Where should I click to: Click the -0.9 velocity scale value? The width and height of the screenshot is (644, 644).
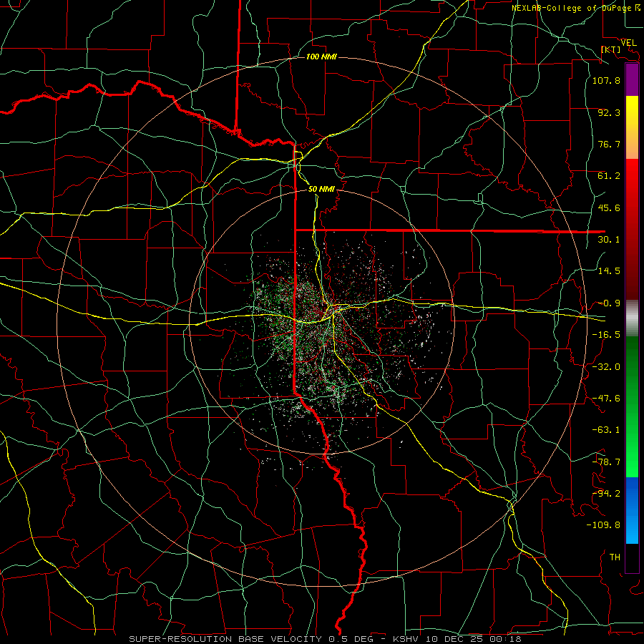tap(609, 303)
